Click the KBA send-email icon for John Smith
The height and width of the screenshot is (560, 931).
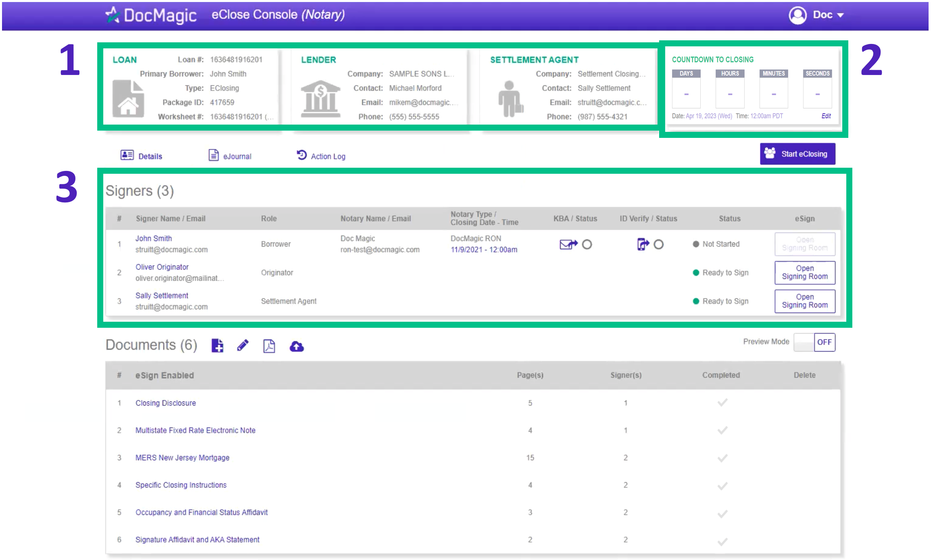pos(568,244)
